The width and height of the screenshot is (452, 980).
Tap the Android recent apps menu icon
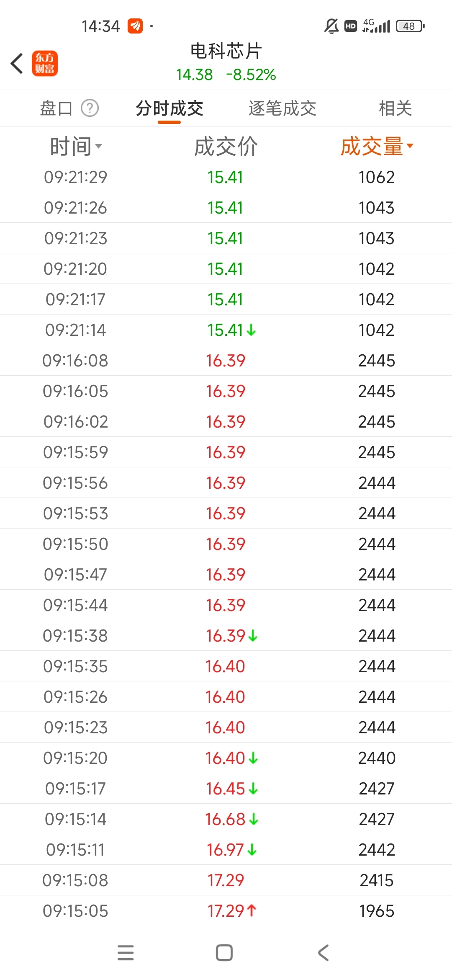click(x=126, y=953)
